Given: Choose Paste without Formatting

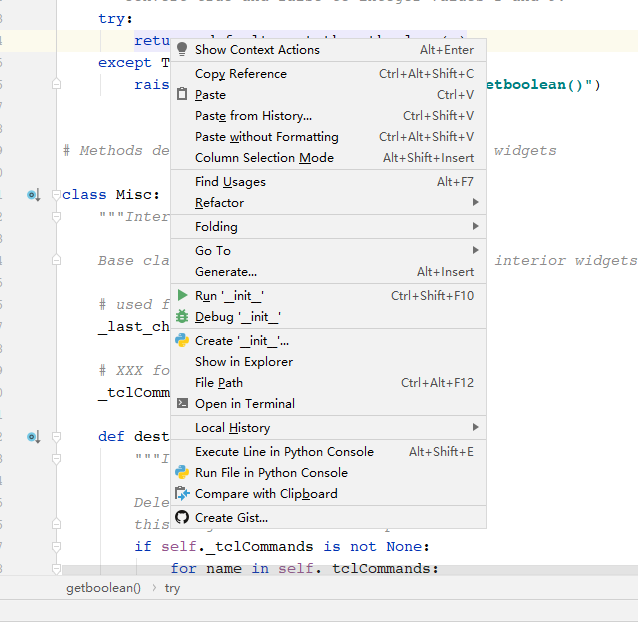Looking at the screenshot, I should 328,137.
